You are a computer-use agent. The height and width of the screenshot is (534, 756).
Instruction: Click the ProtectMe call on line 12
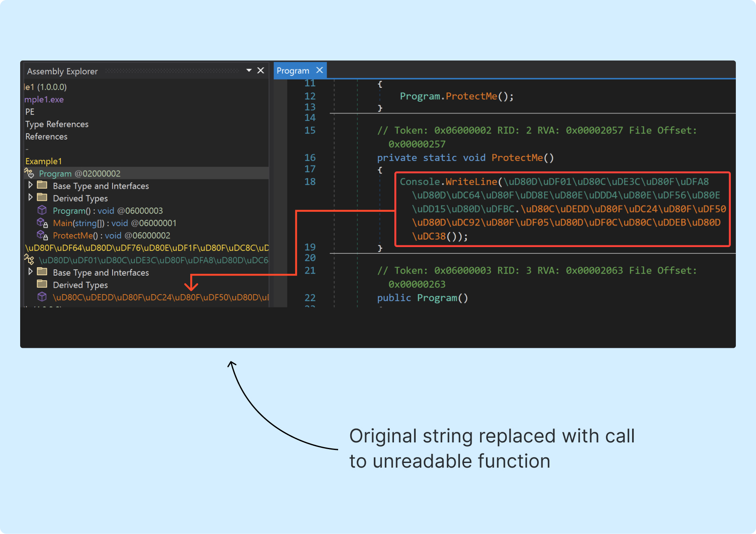pyautogui.click(x=471, y=96)
